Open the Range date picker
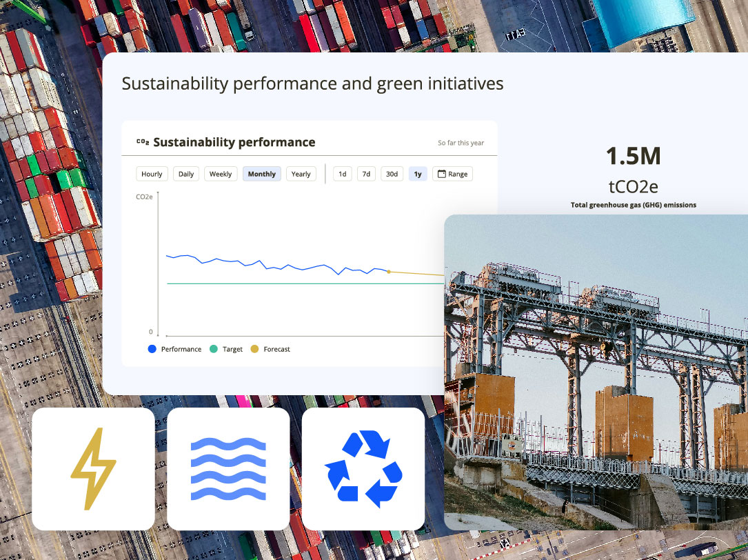 (x=453, y=174)
